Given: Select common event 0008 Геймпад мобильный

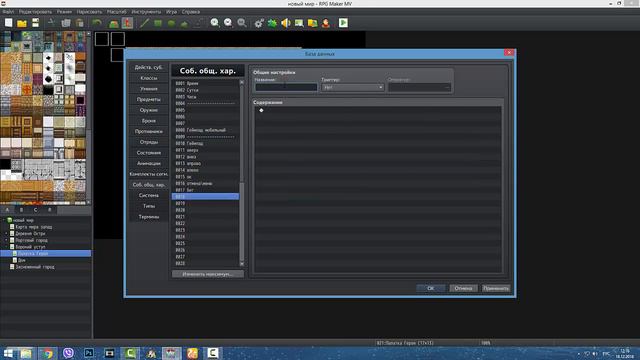Looking at the screenshot, I should click(205, 130).
